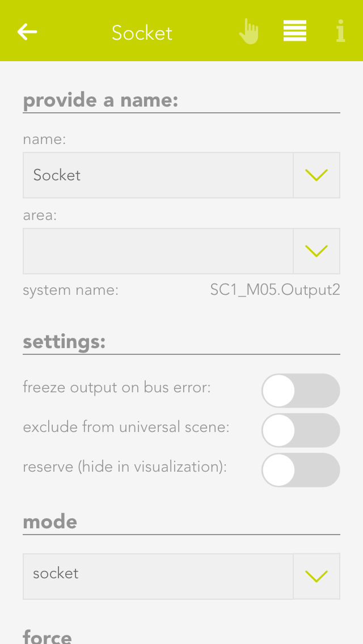Image resolution: width=363 pixels, height=644 pixels.
Task: Open the list menu icon
Action: [295, 31]
